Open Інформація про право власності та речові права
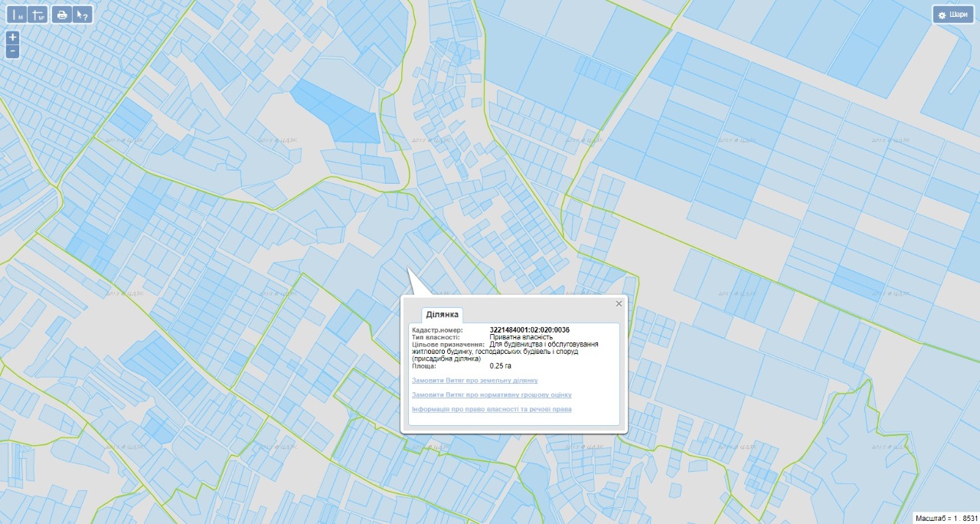Viewport: 980px width, 524px height. [492, 409]
